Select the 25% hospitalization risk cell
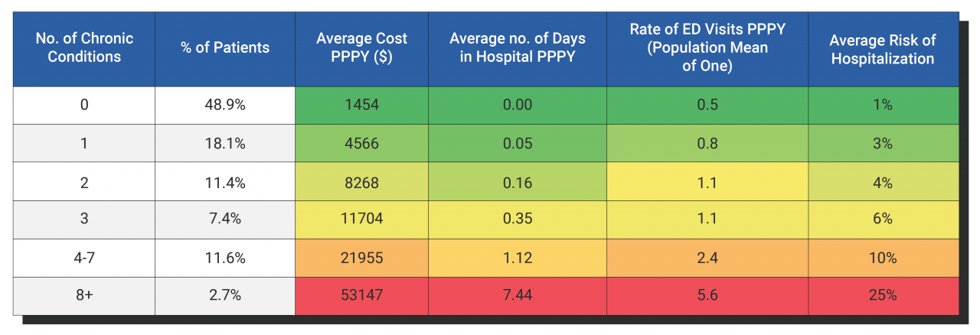Screen dimensions: 980x335 click(883, 296)
